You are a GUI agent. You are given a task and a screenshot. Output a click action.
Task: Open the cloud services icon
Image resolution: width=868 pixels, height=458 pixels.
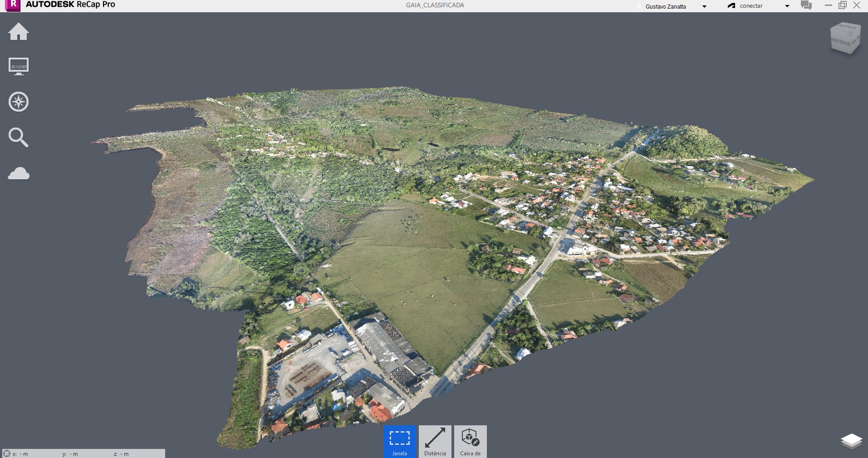pyautogui.click(x=19, y=173)
